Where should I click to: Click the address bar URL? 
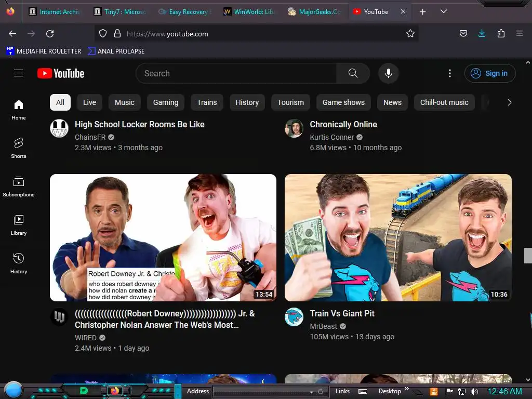[x=167, y=34]
